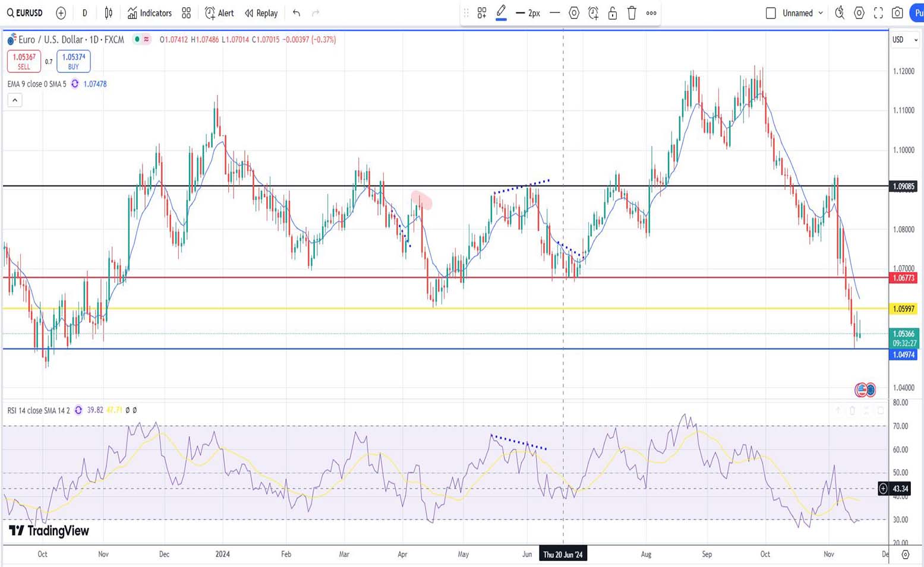Collapse the indicator legend with the chevron
Image resolution: width=924 pixels, height=567 pixels.
15,100
